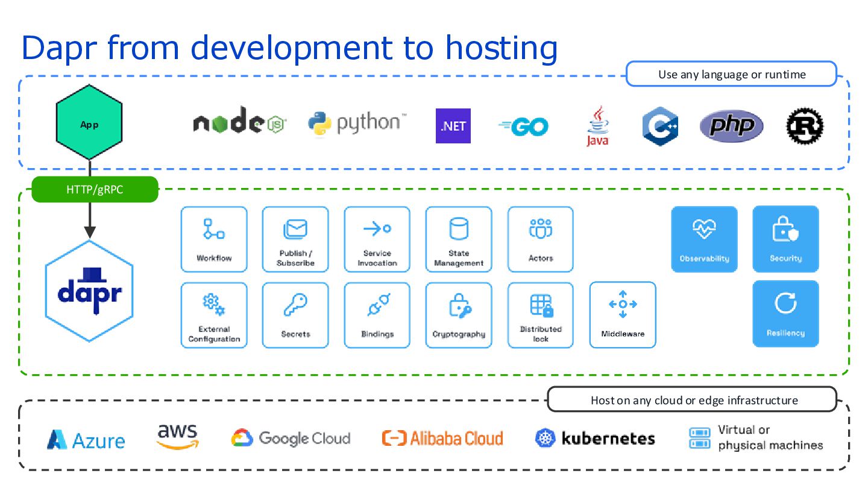Click the 'Dapr from development to hosting' title
This screenshot has width=868, height=488.
tap(289, 47)
